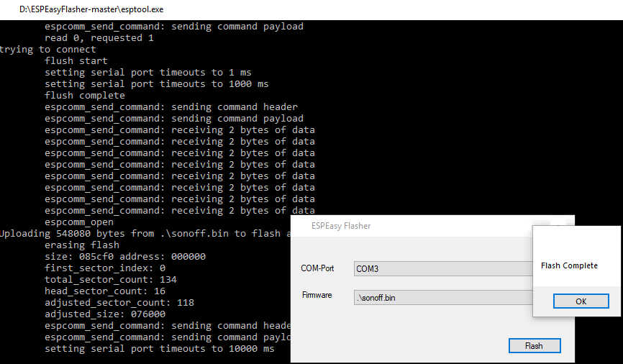Click the 'trying to connect' console line
This screenshot has height=364, width=623.
pyautogui.click(x=47, y=49)
